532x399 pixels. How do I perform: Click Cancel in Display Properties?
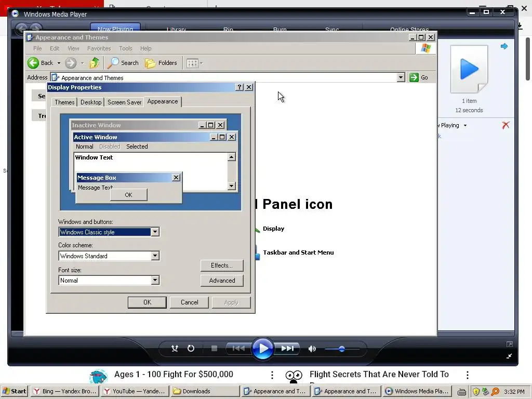(x=189, y=302)
